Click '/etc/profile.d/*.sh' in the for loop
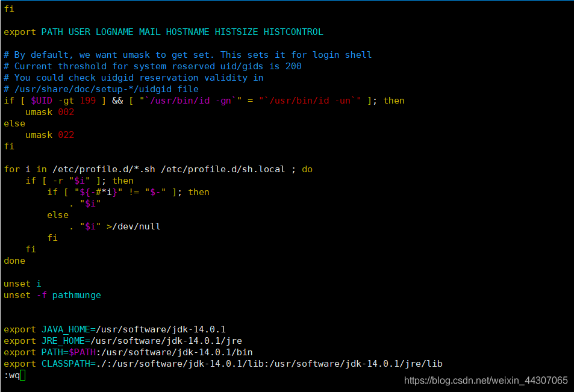The width and height of the screenshot is (574, 392). point(104,169)
